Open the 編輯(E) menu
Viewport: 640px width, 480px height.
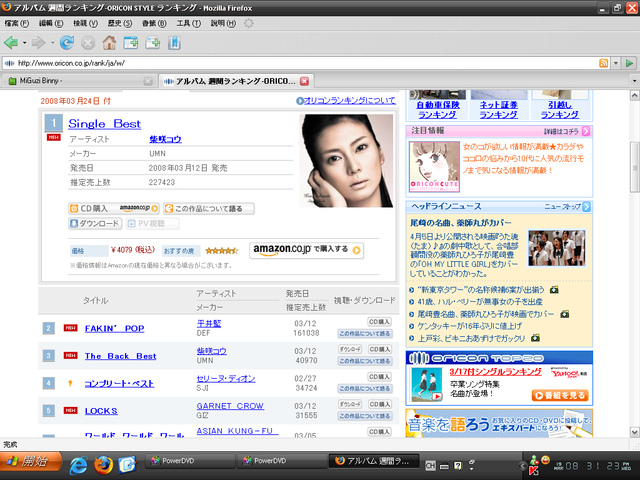click(51, 23)
